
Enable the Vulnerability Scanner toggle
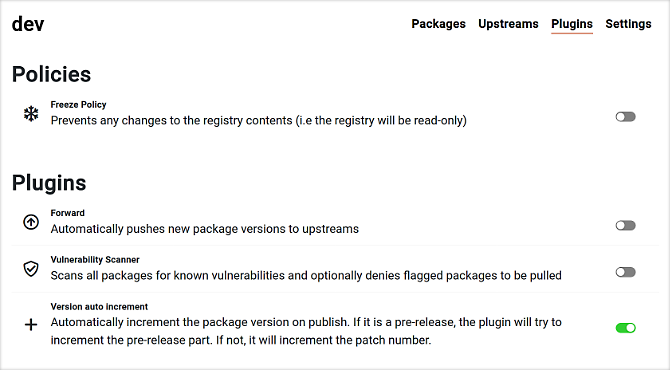point(626,272)
